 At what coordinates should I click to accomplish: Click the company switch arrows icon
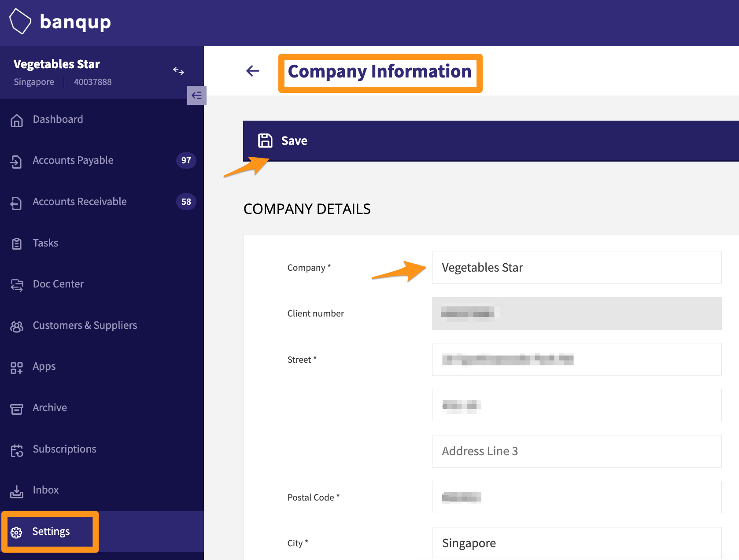point(178,70)
